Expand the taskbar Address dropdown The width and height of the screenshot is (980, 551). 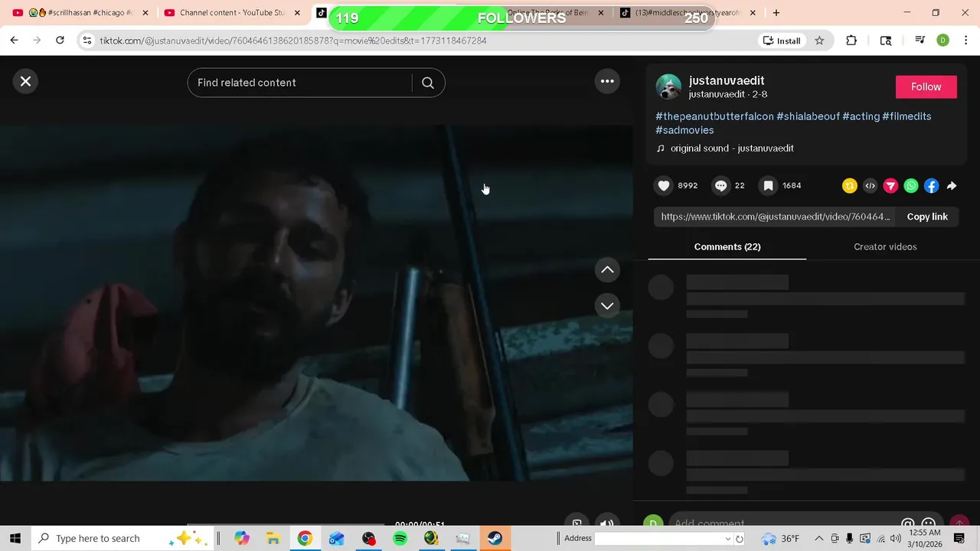click(x=728, y=539)
